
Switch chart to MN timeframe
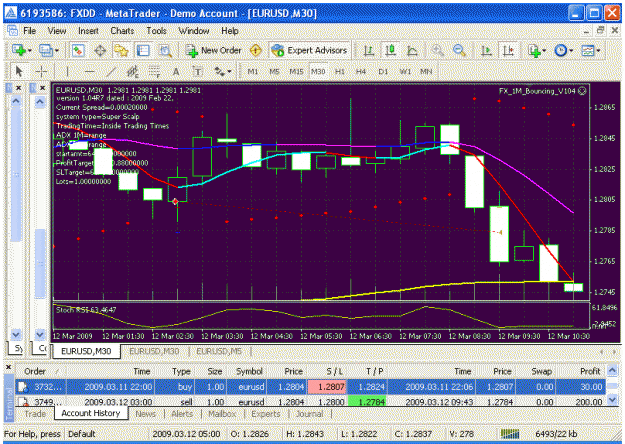coord(426,71)
